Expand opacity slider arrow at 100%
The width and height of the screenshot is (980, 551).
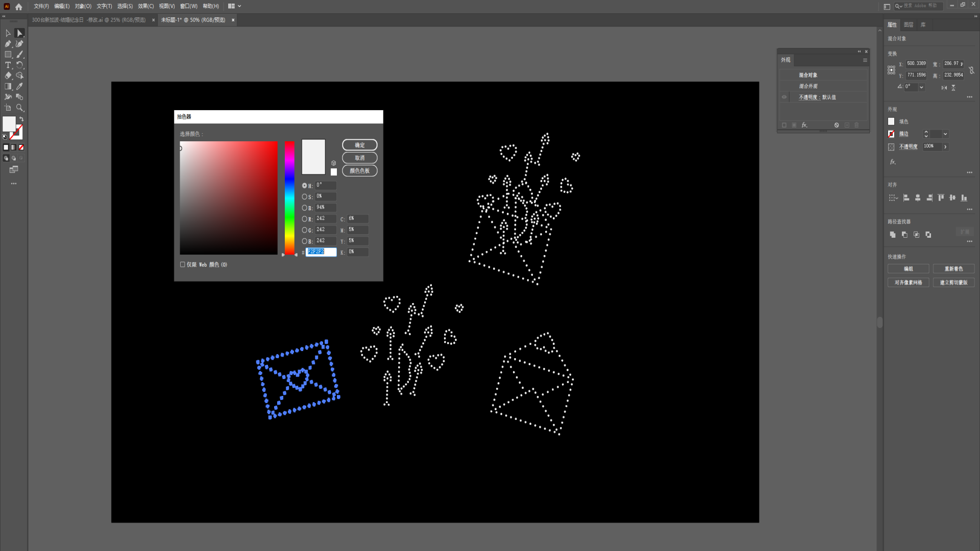click(x=945, y=146)
